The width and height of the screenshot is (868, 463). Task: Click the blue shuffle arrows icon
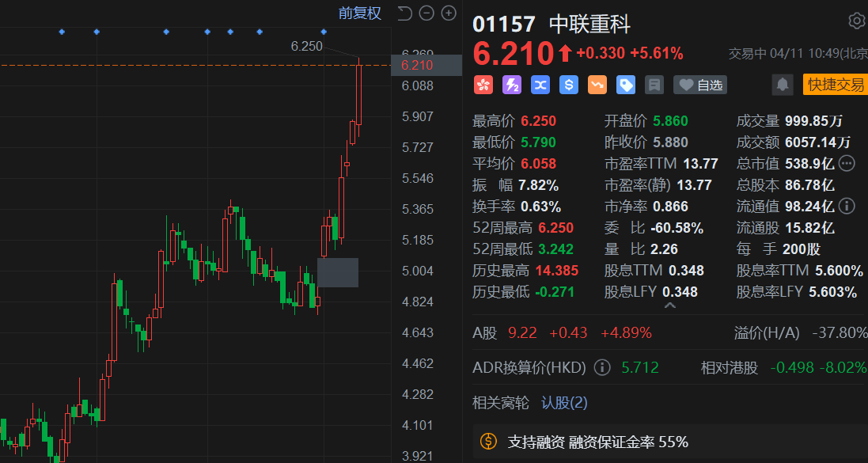(540, 85)
